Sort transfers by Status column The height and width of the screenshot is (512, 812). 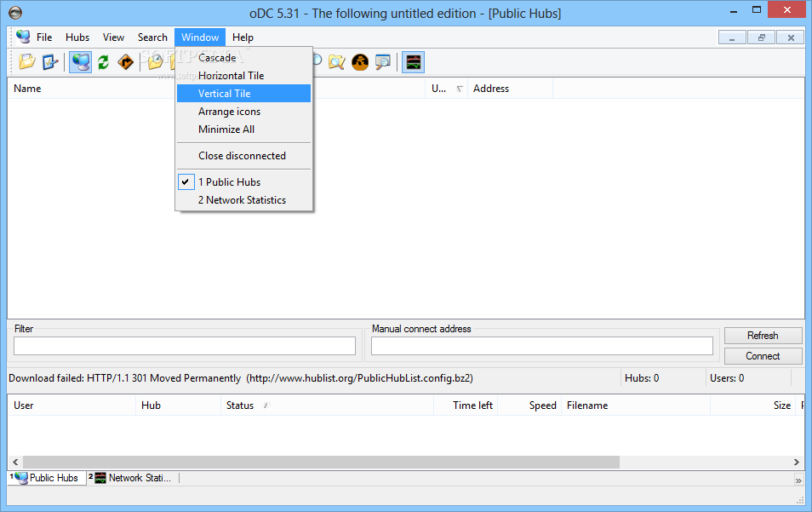tap(327, 406)
